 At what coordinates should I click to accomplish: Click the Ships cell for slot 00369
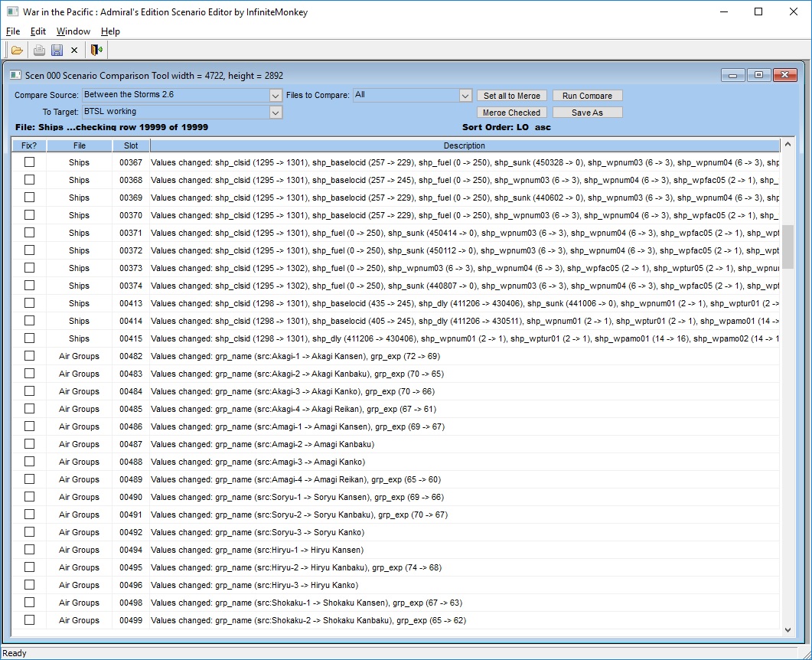click(80, 198)
